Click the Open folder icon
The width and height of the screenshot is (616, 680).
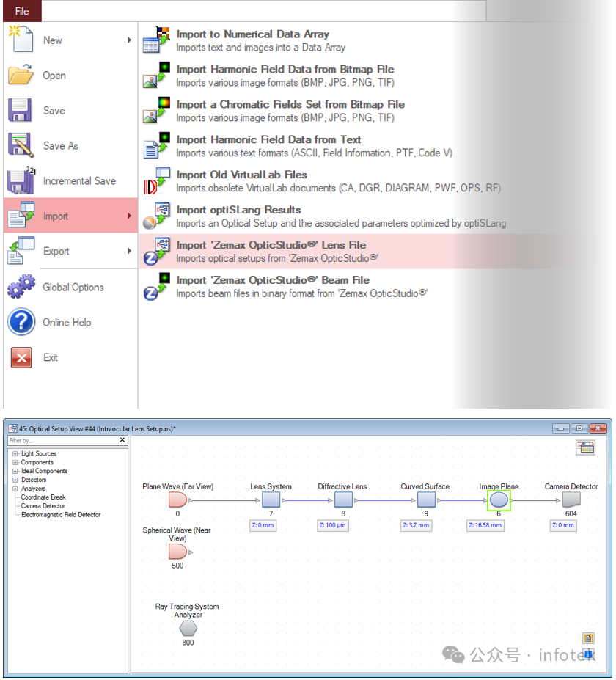[21, 75]
